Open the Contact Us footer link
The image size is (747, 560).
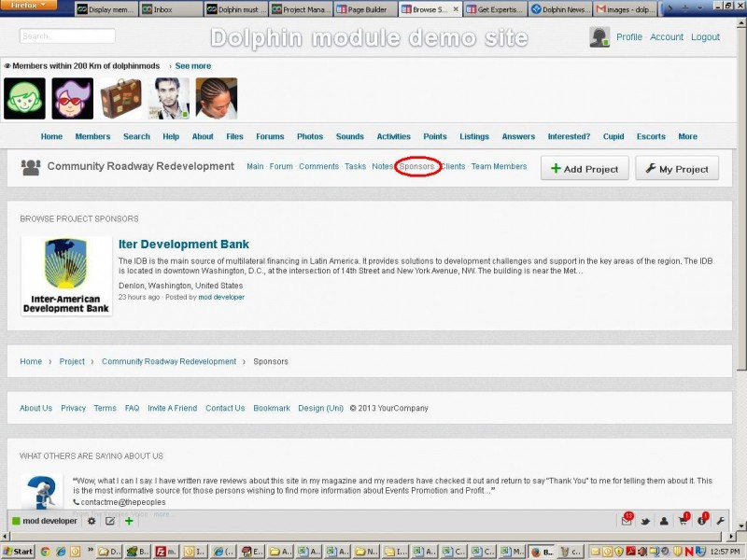225,409
